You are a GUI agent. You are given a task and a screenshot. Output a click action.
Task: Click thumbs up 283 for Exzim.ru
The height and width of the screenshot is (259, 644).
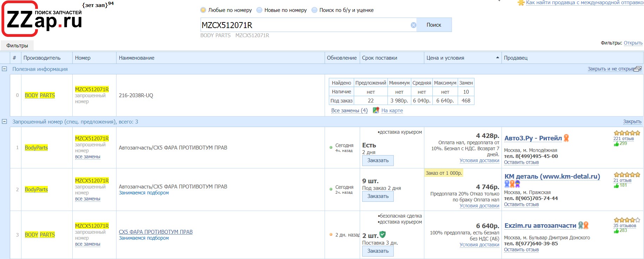pyautogui.click(x=620, y=231)
